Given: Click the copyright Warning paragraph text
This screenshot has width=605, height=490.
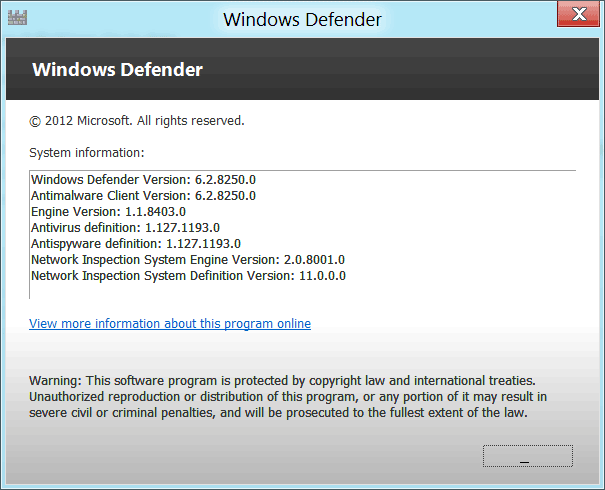Looking at the screenshot, I should (x=288, y=397).
